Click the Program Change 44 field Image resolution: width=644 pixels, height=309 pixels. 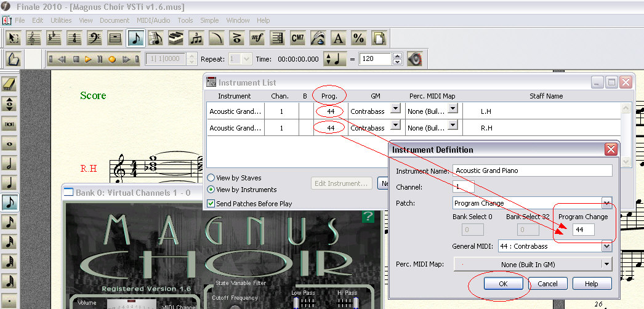584,230
